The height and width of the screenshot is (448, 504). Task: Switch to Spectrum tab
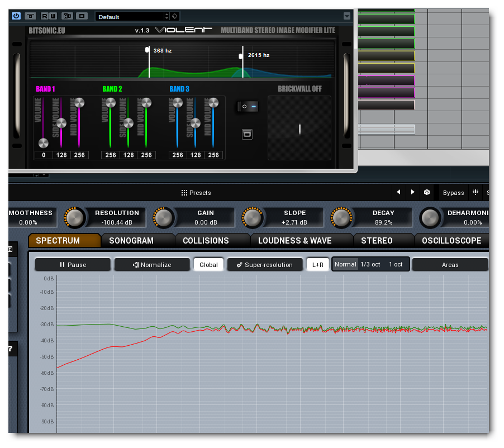tap(64, 240)
